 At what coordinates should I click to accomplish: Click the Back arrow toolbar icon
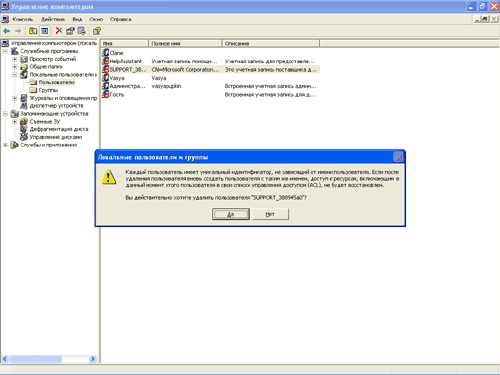pos(6,31)
